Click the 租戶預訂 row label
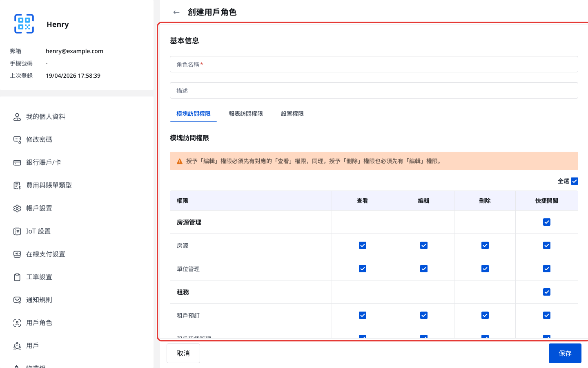The image size is (588, 368). click(188, 316)
